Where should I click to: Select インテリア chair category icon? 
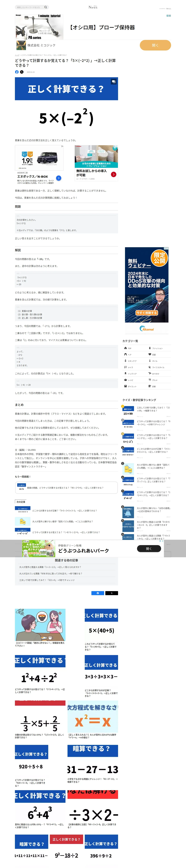(x=126, y=374)
